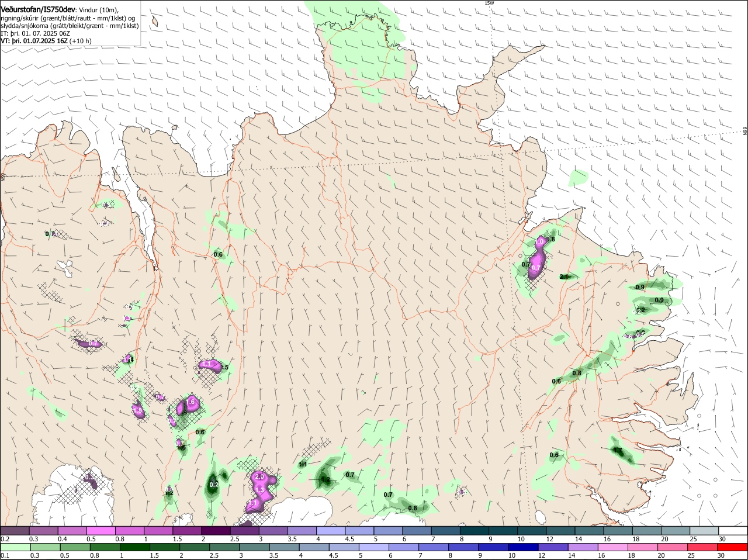Click the 0.5 value beside the pink cell

(x=224, y=368)
